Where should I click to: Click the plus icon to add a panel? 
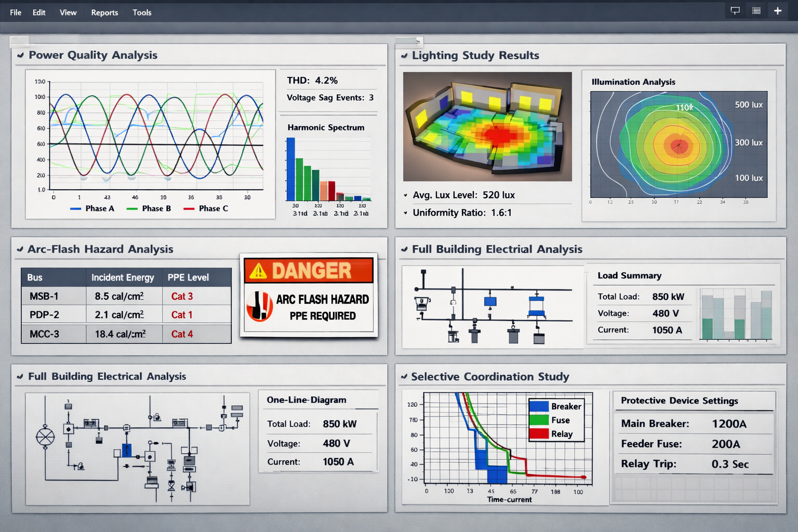(778, 10)
